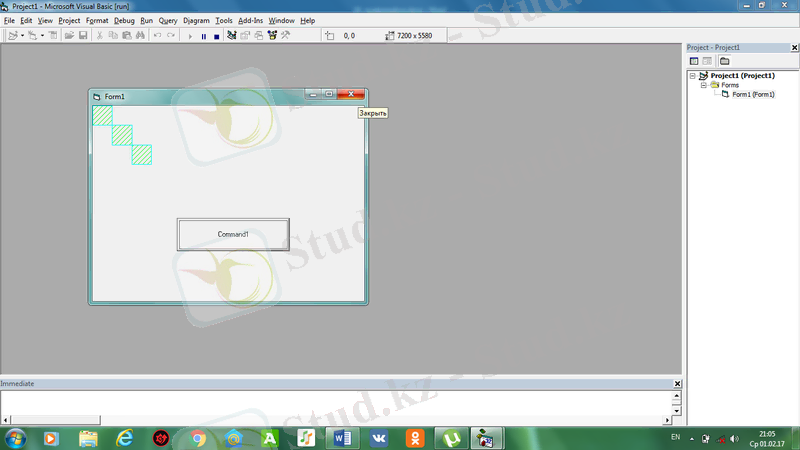Open Google Chrome from the taskbar

pyautogui.click(x=198, y=438)
